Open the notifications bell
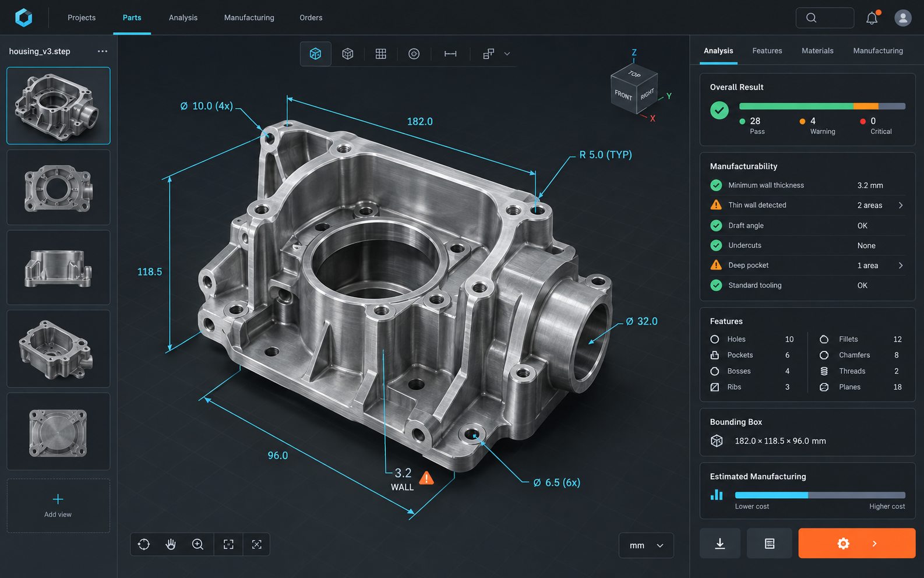The width and height of the screenshot is (924, 578). (x=872, y=18)
